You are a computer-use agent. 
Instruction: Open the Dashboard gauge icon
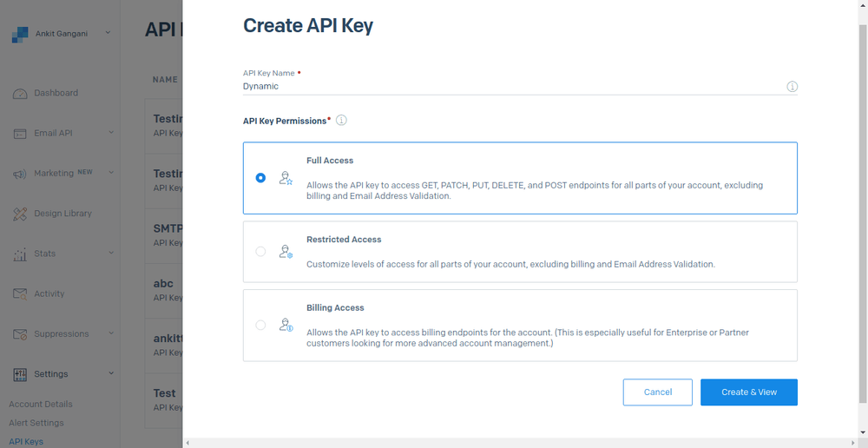pyautogui.click(x=20, y=94)
